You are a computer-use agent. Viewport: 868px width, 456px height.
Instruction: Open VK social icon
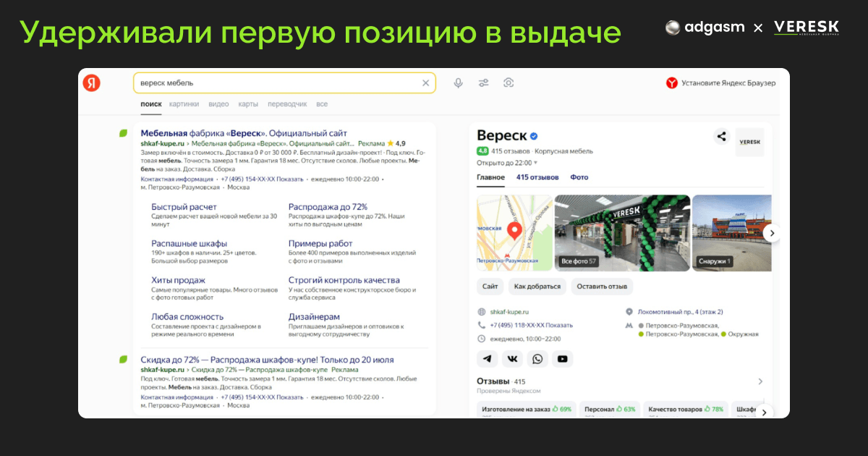pyautogui.click(x=512, y=358)
